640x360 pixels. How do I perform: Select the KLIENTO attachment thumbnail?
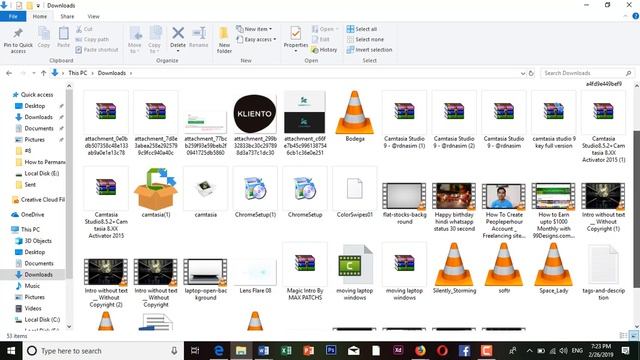pos(255,113)
